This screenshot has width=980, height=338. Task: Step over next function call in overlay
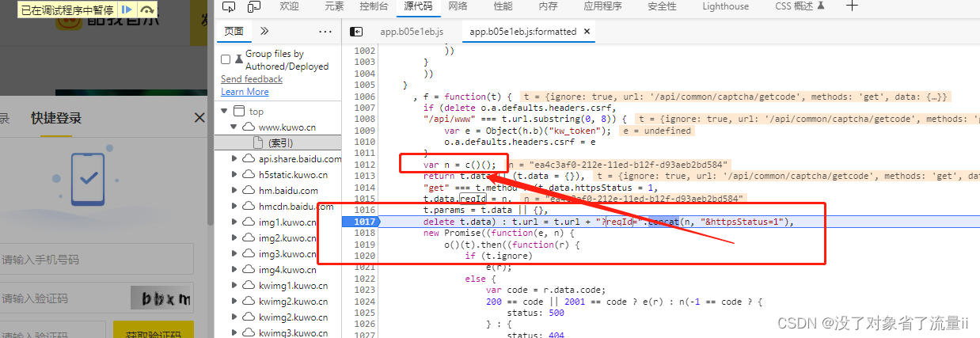146,9
